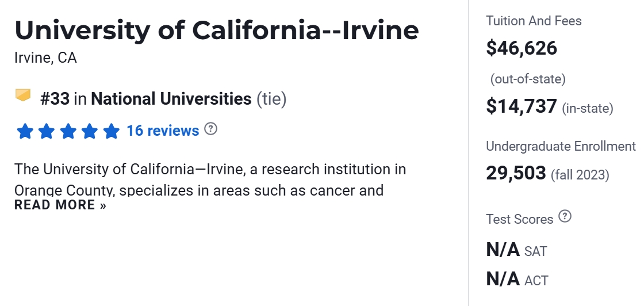644x306 pixels.
Task: Open the National Universities ranking link
Action: (171, 99)
